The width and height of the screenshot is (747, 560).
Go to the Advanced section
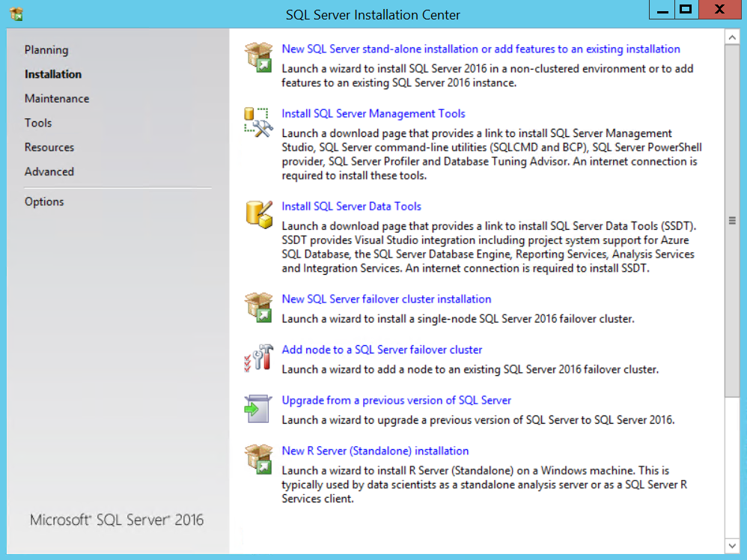coord(49,171)
